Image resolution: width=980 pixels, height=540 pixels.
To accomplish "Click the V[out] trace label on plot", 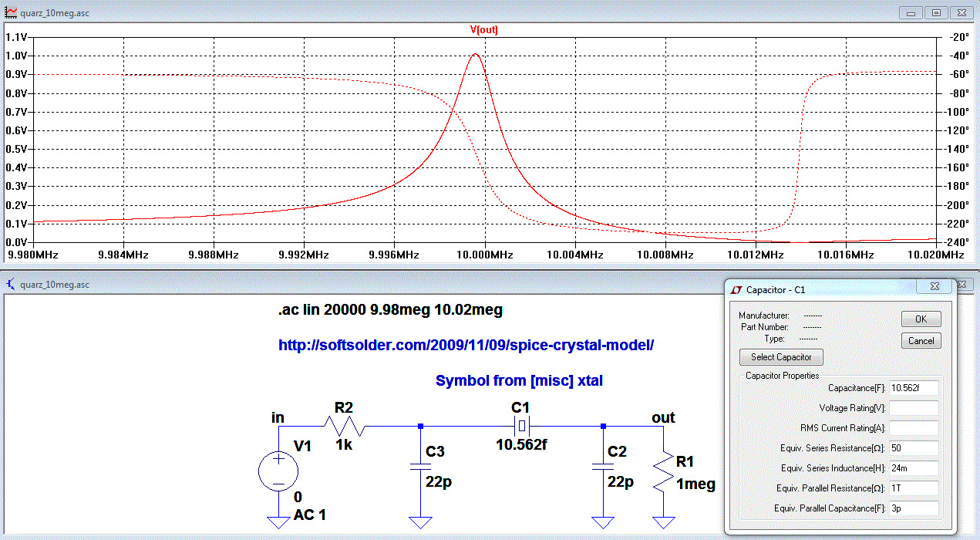I will [484, 30].
